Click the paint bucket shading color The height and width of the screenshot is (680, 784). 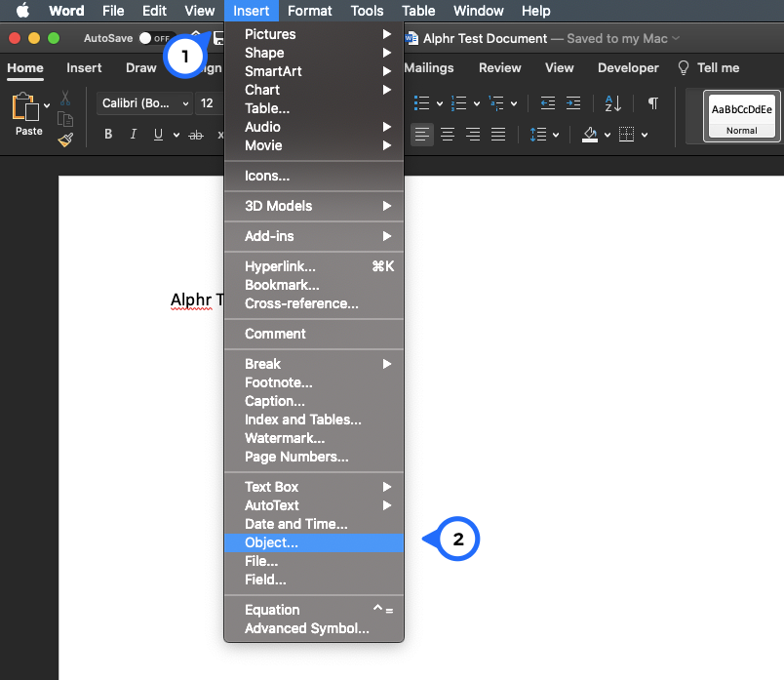tap(590, 135)
